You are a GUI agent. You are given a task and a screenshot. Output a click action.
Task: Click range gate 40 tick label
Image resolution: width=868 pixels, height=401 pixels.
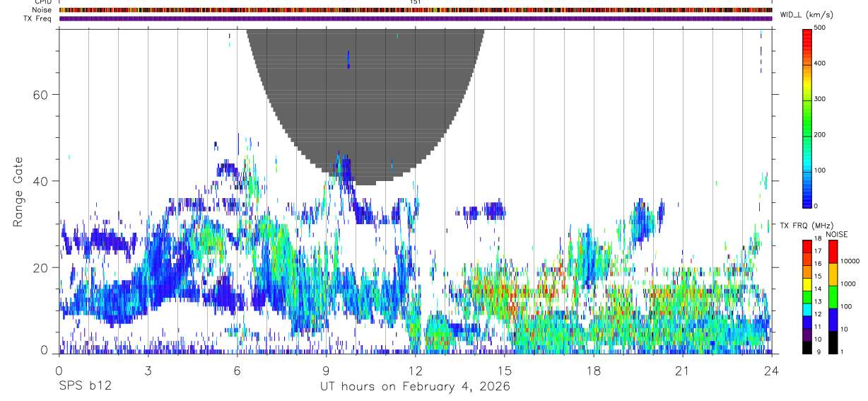[41, 181]
